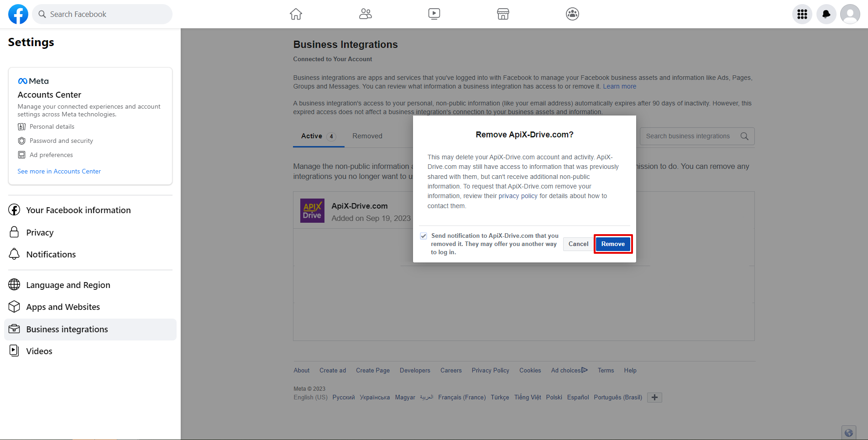Image resolution: width=868 pixels, height=440 pixels.
Task: Switch language to Polski
Action: (x=554, y=398)
